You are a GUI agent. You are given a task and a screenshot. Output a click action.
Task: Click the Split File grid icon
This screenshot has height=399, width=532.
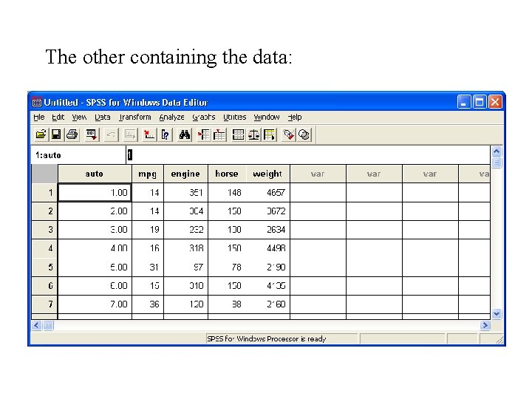point(238,134)
